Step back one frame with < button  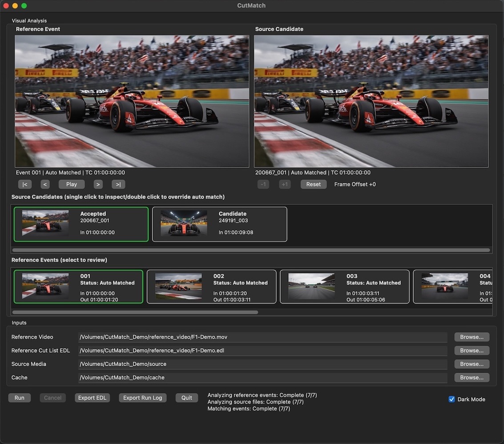45,184
